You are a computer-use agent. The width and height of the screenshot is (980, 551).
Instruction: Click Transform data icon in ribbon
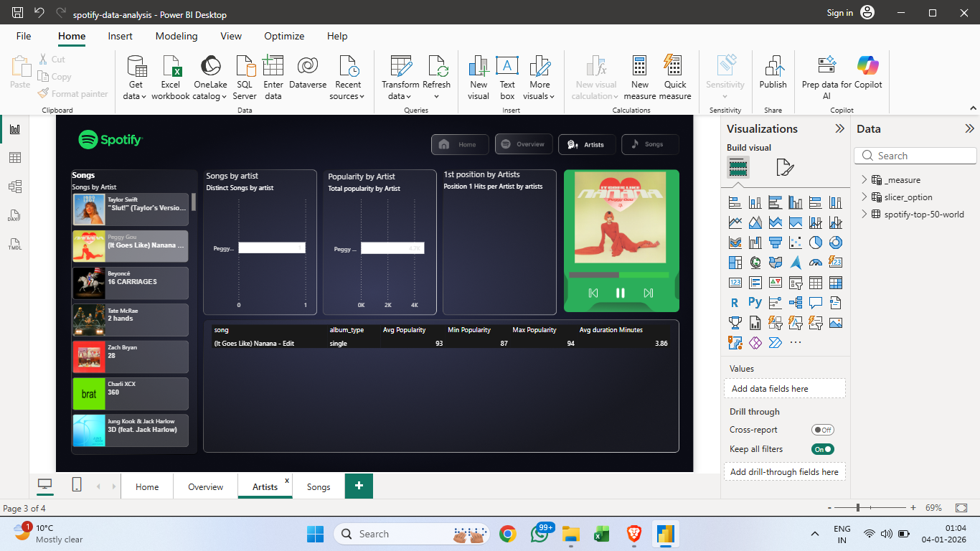click(x=400, y=66)
